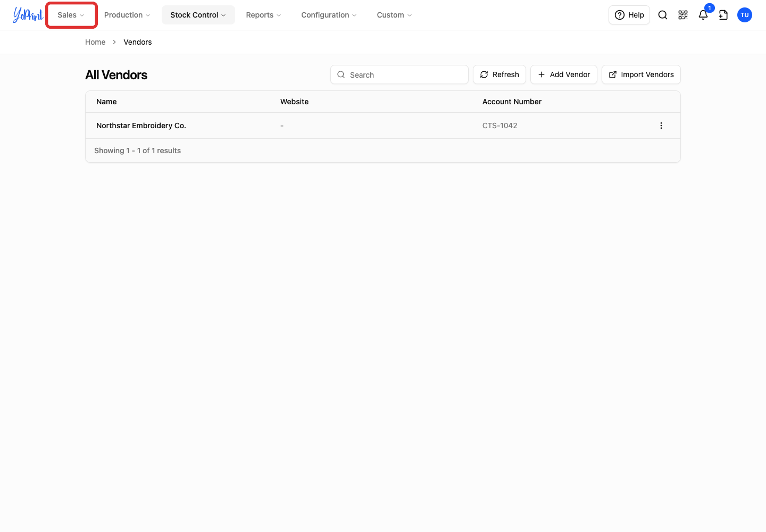Open the TU user avatar menu
Screen dimensions: 766x532
[745, 15]
